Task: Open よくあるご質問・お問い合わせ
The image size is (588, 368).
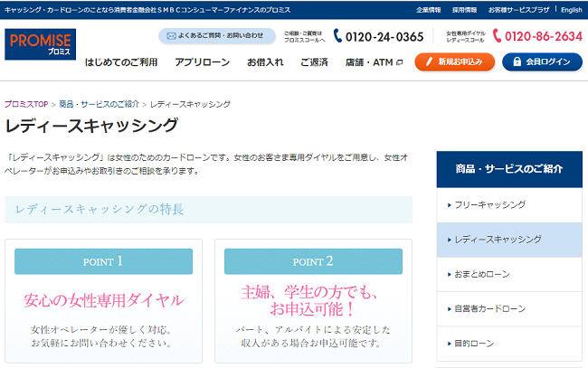Action: pos(217,36)
